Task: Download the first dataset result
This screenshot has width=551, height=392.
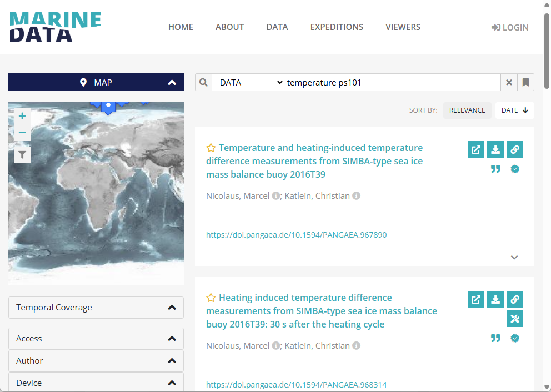Action: click(x=495, y=149)
